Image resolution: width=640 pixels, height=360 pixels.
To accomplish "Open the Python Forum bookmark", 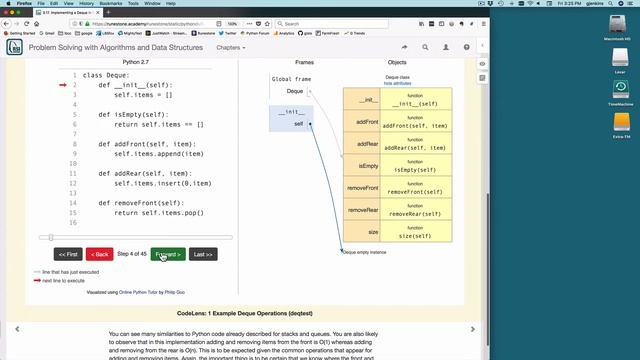I will 255,33.
